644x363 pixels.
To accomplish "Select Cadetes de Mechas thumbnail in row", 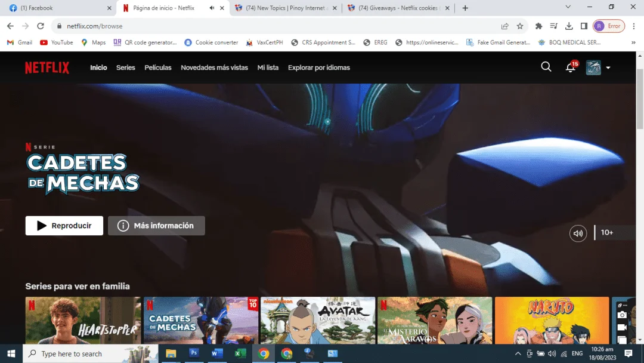I will click(x=201, y=320).
